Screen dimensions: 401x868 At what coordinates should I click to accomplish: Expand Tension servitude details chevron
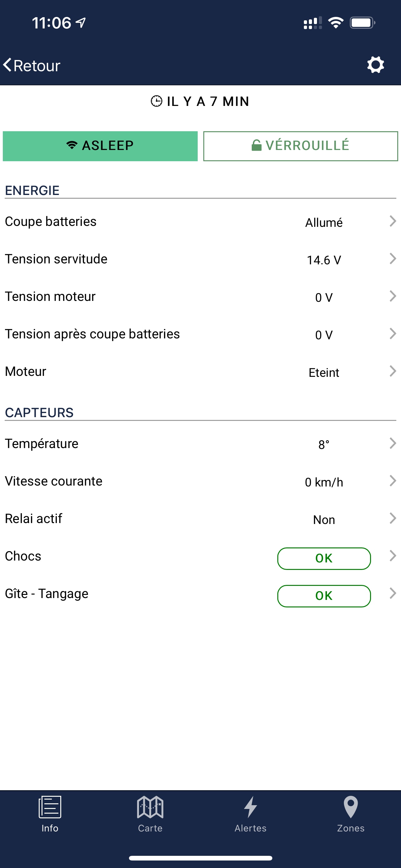(x=392, y=259)
